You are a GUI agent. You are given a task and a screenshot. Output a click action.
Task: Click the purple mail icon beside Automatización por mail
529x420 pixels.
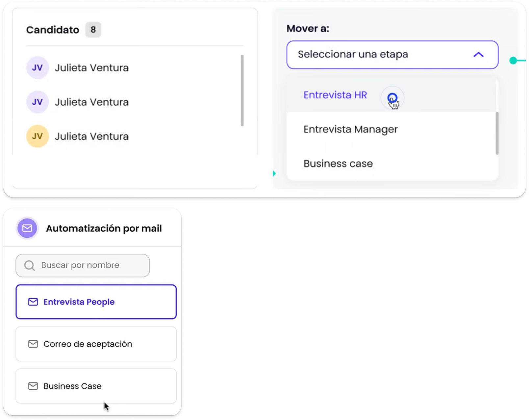(27, 228)
